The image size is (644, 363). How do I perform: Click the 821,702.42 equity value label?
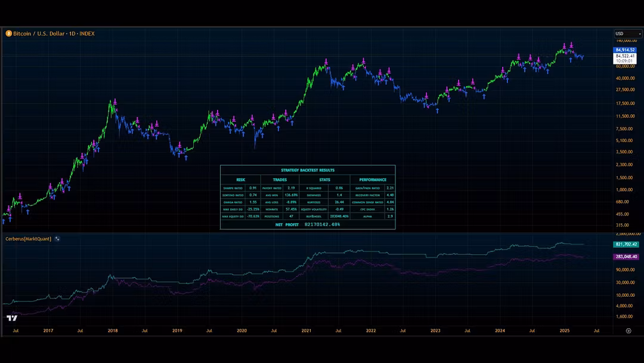pos(626,244)
